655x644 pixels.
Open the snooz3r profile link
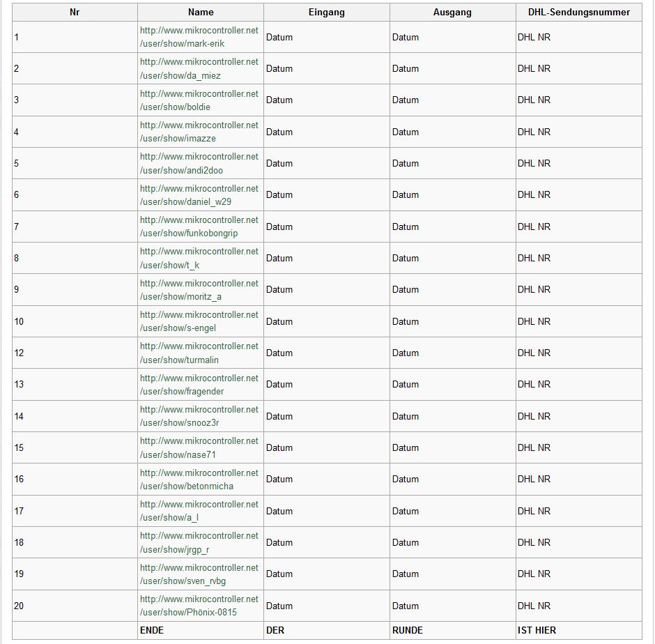point(199,416)
